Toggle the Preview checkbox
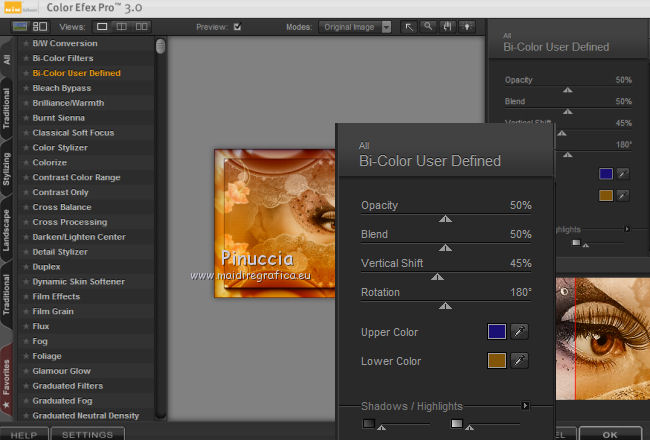The width and height of the screenshot is (650, 440). coord(238,27)
